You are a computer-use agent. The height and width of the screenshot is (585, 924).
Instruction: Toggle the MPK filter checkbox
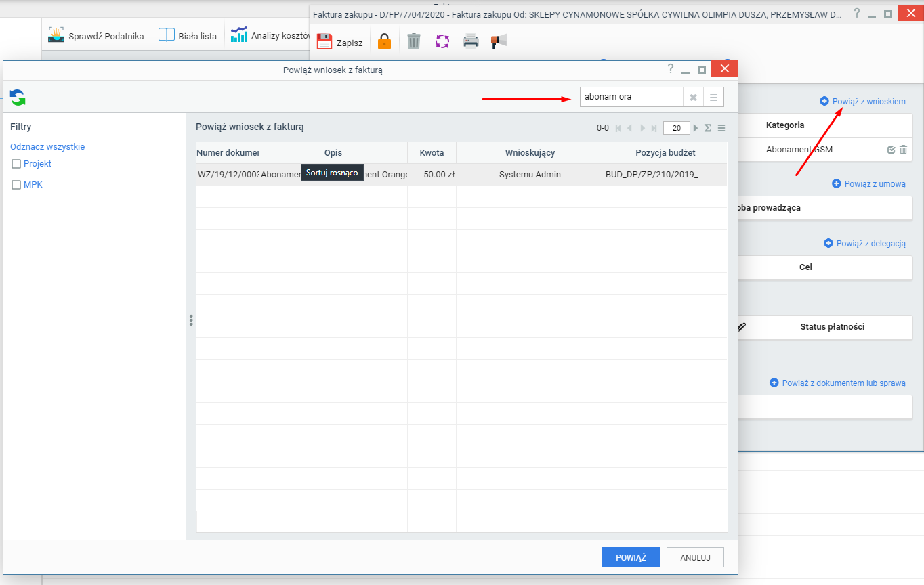coord(16,185)
